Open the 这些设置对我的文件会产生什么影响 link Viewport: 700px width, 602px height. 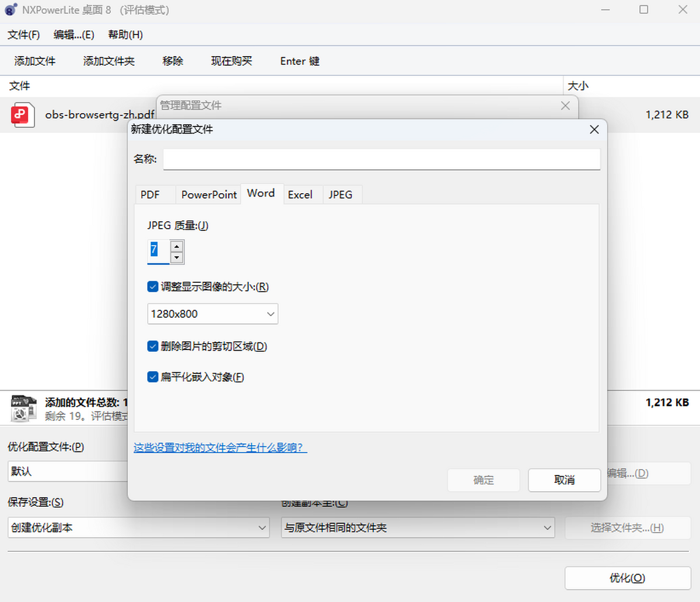pyautogui.click(x=220, y=448)
